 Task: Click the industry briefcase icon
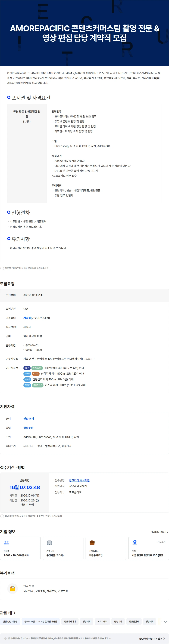[x=92, y=543]
